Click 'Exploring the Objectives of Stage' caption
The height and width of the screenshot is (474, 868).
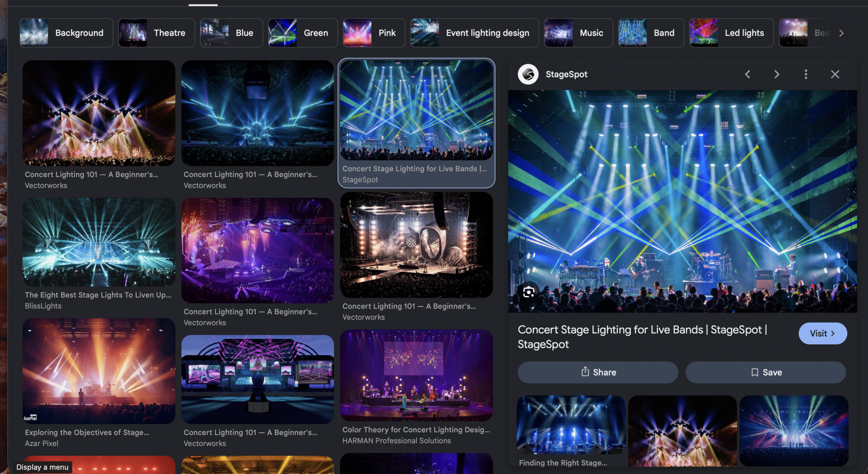86,432
